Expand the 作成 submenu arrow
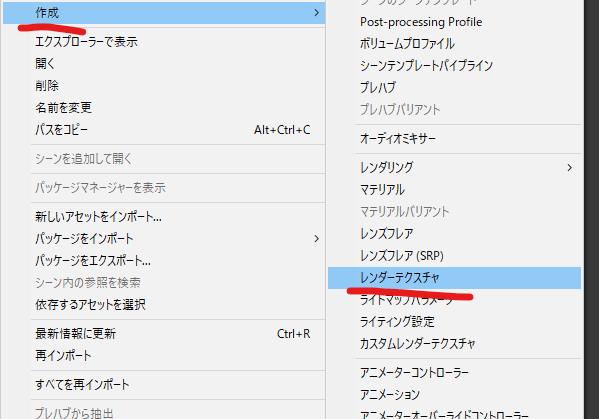The width and height of the screenshot is (599, 419). (316, 13)
